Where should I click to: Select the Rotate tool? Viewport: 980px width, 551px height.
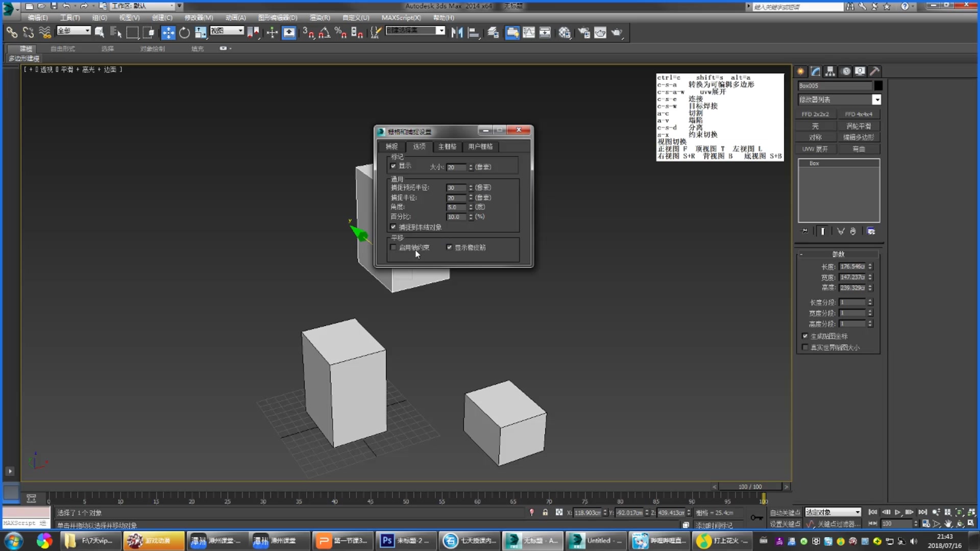coord(184,32)
